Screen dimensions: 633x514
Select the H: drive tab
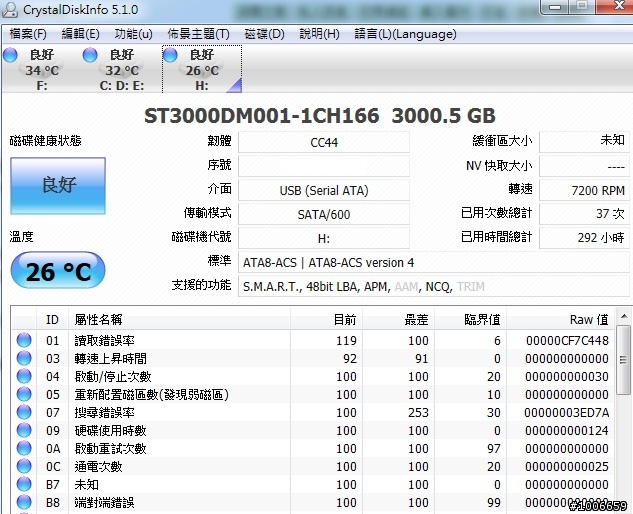202,69
